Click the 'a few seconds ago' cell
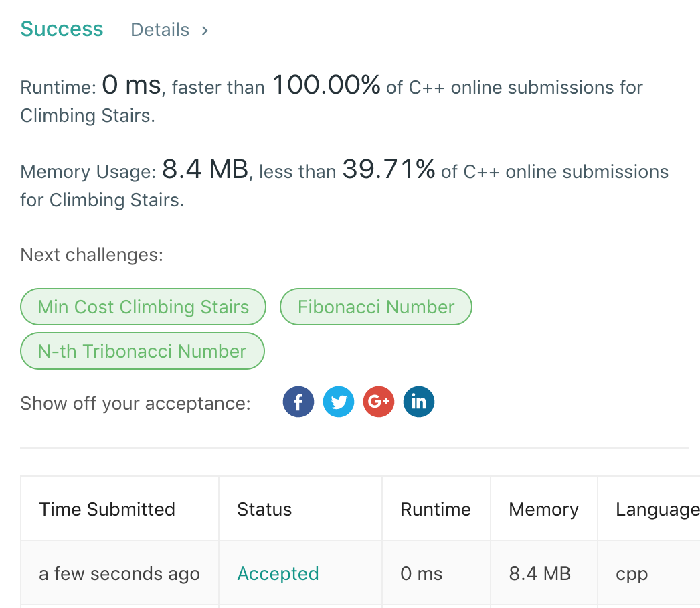The image size is (700, 608). coord(120,574)
